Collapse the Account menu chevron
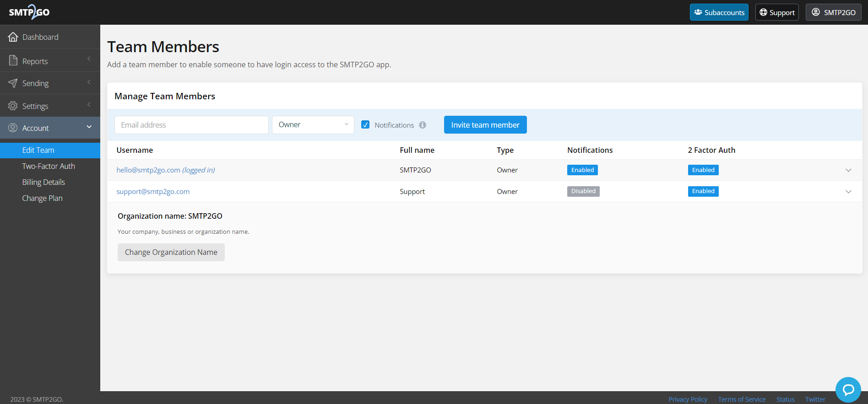Image resolution: width=868 pixels, height=404 pixels. click(89, 127)
